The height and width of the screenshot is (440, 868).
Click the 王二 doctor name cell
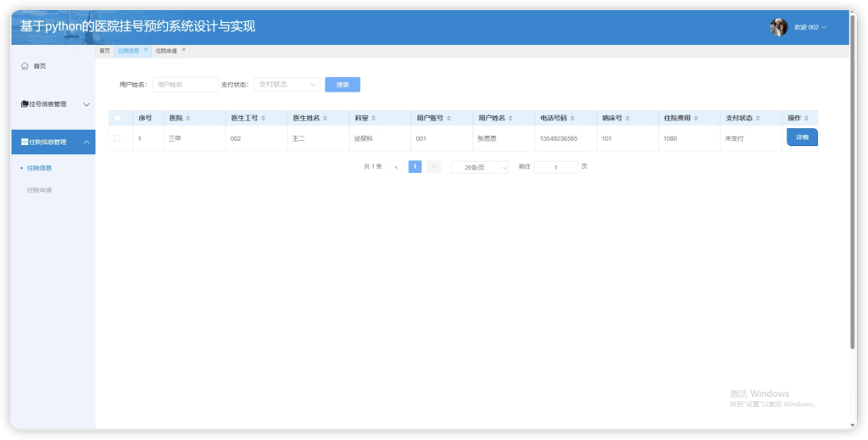tap(298, 139)
